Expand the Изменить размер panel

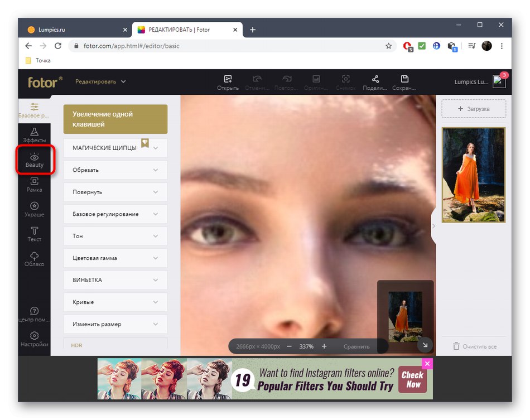[115, 324]
